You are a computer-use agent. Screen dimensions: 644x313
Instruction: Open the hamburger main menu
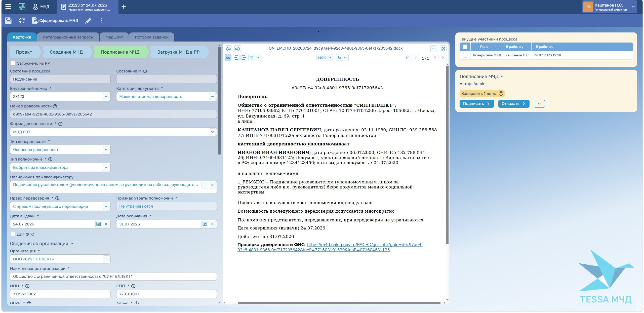[x=8, y=7]
